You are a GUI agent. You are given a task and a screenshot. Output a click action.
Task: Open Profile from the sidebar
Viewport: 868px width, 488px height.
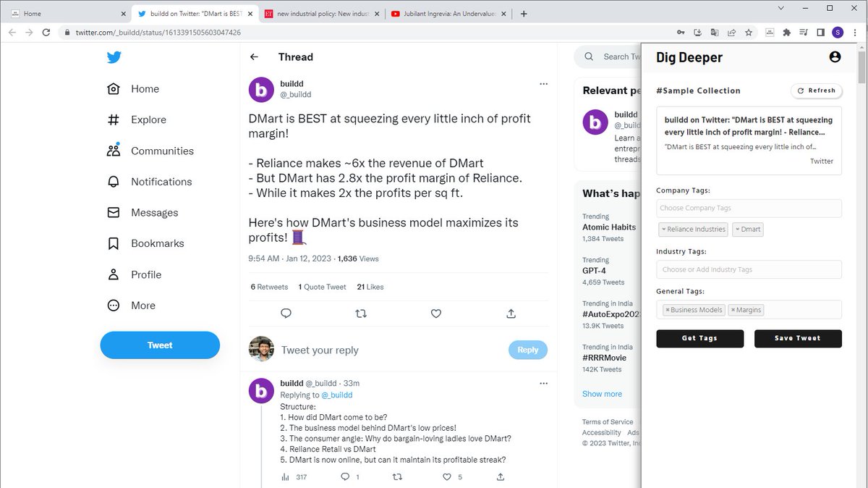134,274
